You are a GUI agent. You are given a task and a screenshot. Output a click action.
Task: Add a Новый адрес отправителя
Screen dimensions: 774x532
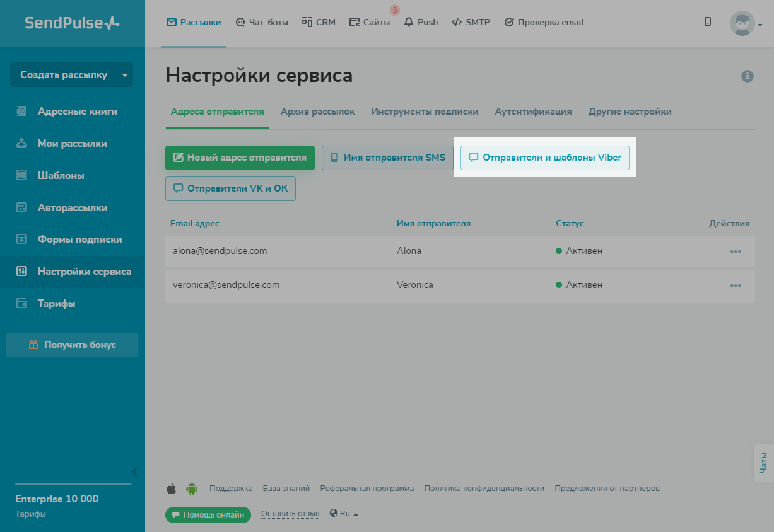[x=240, y=158]
